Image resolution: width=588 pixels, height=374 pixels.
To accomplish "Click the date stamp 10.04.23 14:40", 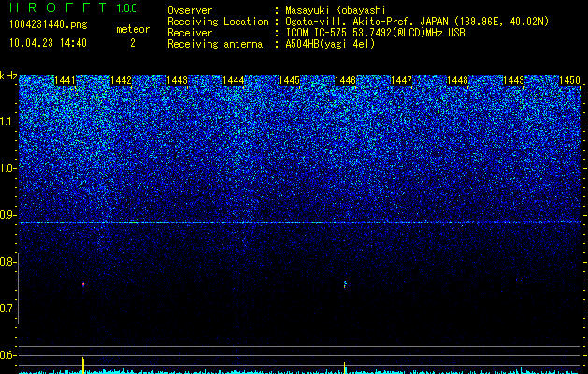I will 48,43.
